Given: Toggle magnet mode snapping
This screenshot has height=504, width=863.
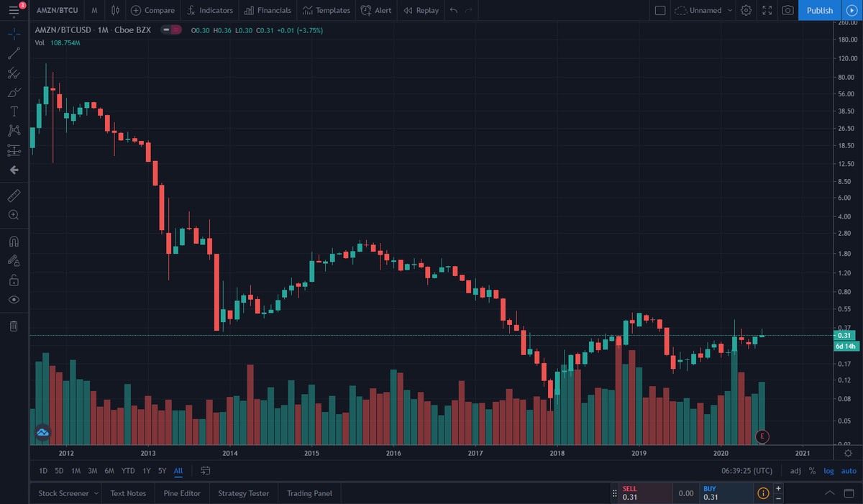Looking at the screenshot, I should pos(14,241).
